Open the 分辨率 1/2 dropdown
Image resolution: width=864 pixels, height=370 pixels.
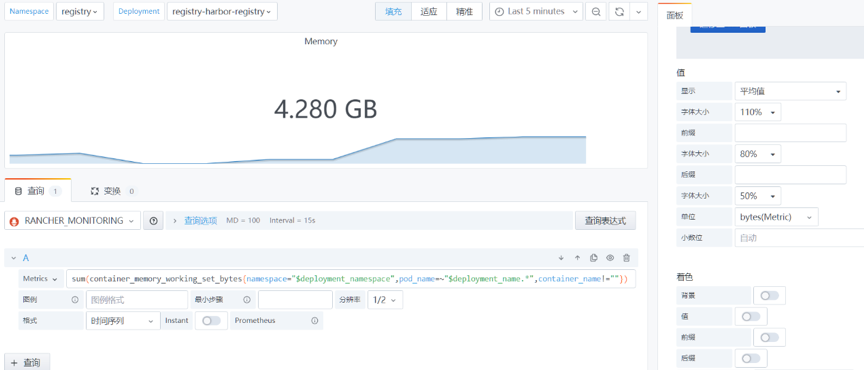[x=385, y=300]
